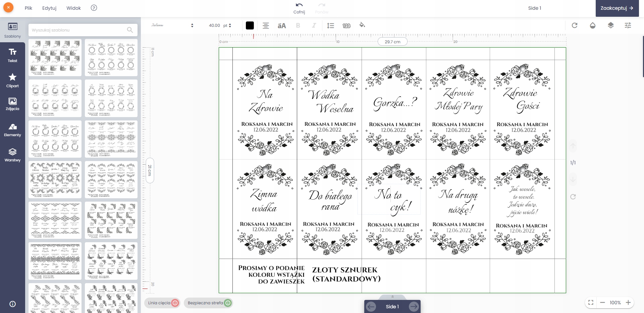Open the Clipart panel
This screenshot has width=644, height=313.
[x=12, y=81]
